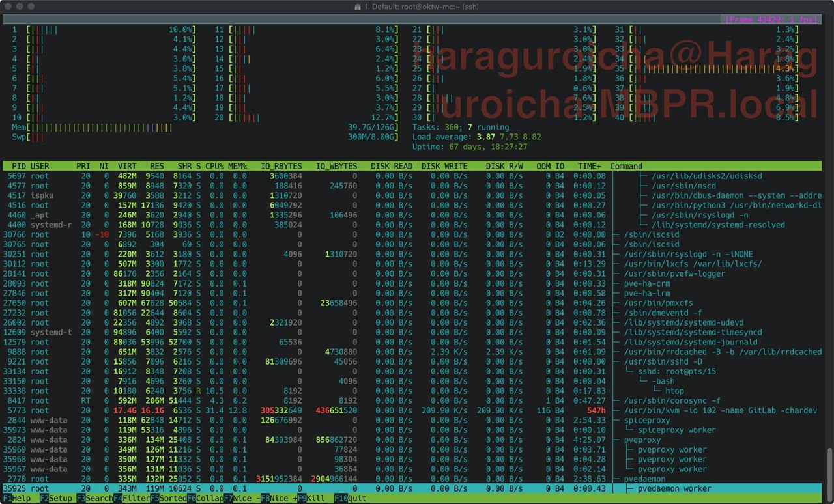The width and height of the screenshot is (834, 504).
Task: Click the DISK WRITE column header
Action: point(444,166)
